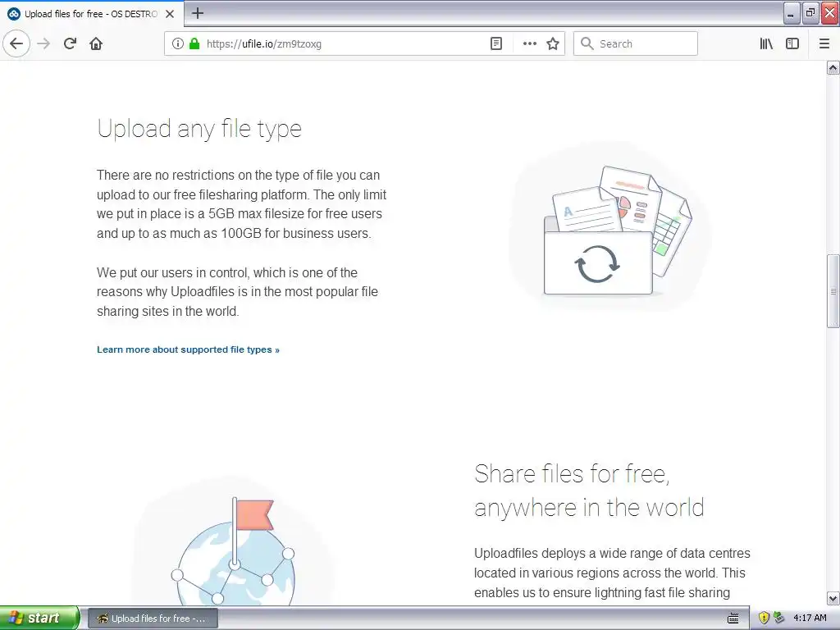840x630 pixels.
Task: Minimize the Firefox window
Action: 792,13
